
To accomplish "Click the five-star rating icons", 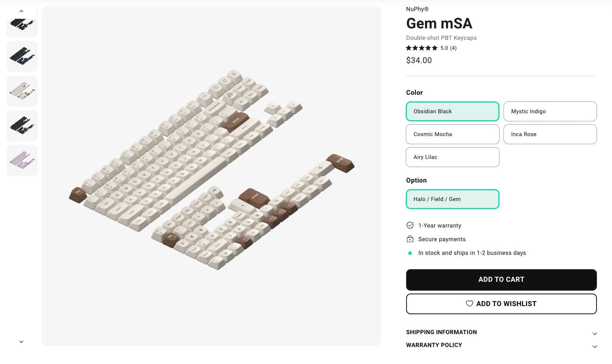I will point(422,48).
